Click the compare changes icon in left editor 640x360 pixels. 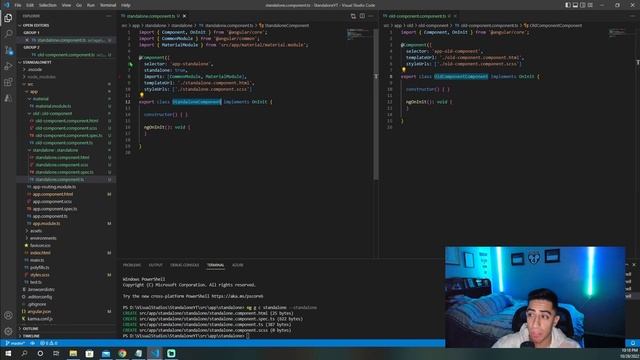353,16
